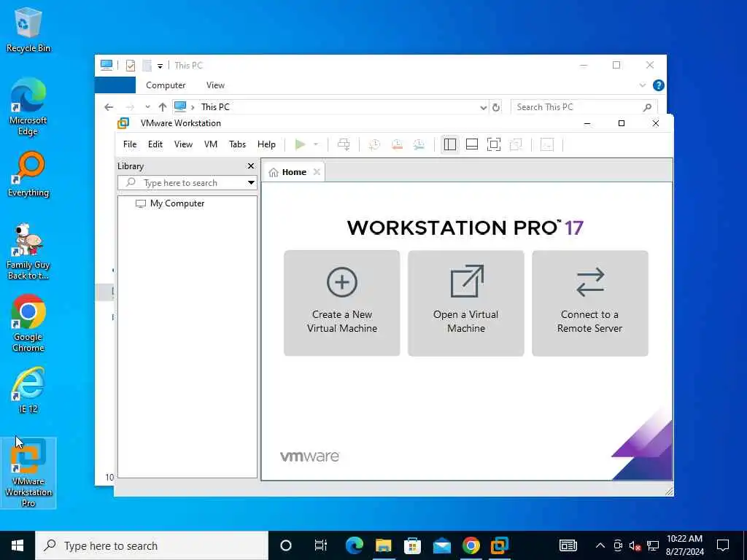The height and width of the screenshot is (560, 747).
Task: Click the Cortana circle on the taskbar
Action: 286,545
